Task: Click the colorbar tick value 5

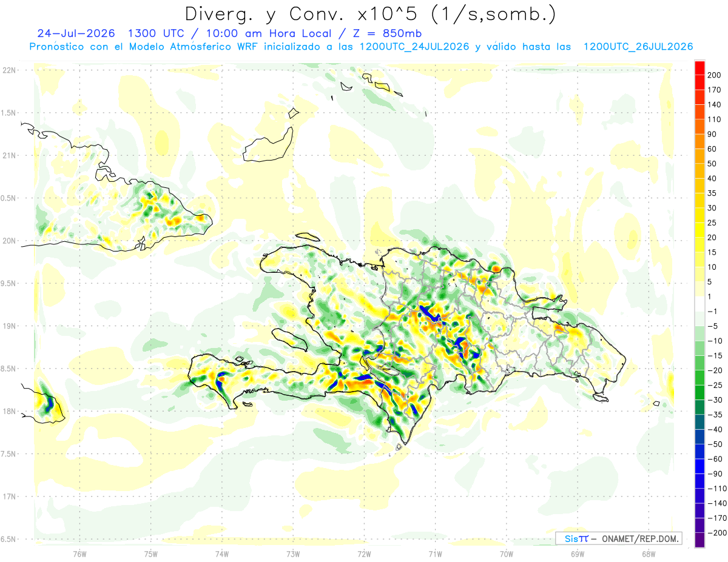Action: point(711,282)
